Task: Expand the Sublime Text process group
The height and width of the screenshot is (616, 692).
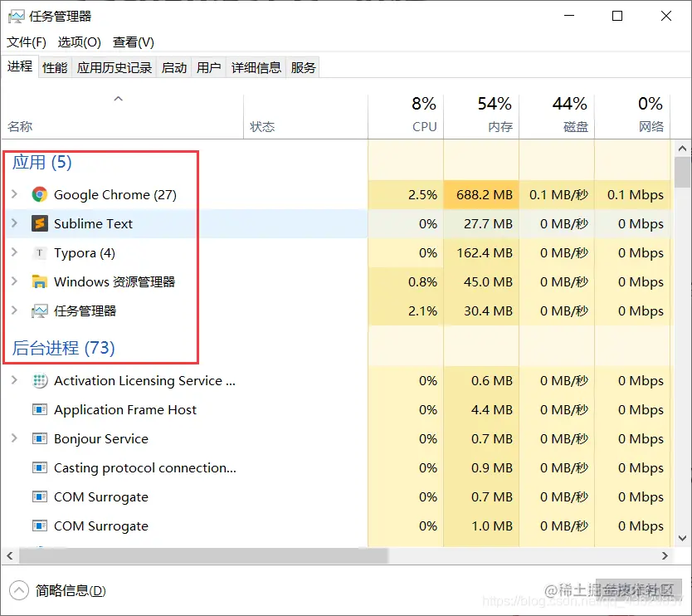Action: 14,223
